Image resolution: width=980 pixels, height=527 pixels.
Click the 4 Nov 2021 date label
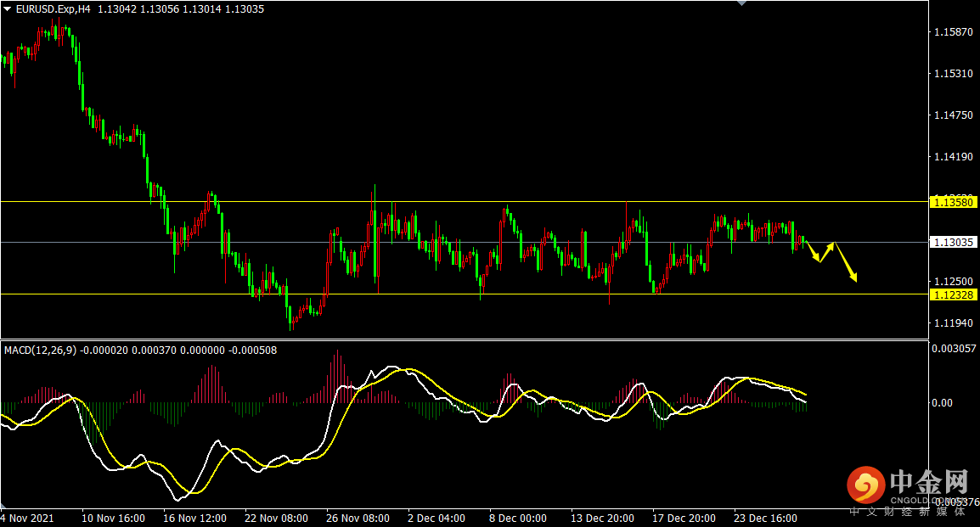tap(27, 519)
